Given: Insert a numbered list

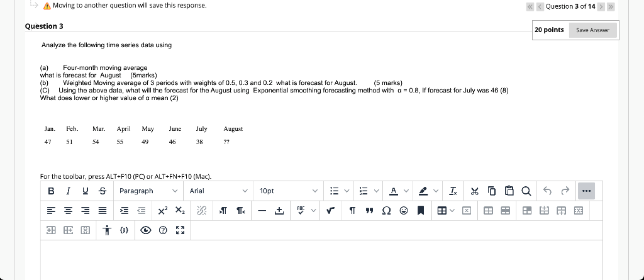Looking at the screenshot, I should point(363,191).
